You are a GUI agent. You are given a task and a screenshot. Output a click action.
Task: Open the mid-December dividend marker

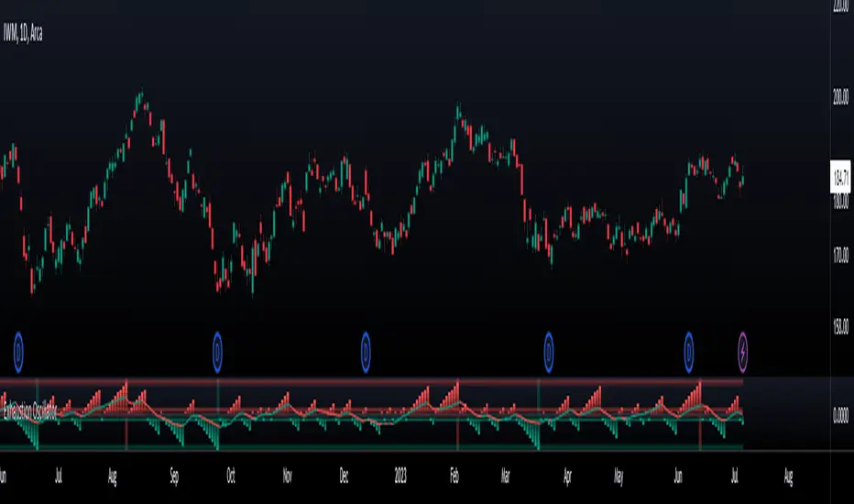tap(366, 352)
